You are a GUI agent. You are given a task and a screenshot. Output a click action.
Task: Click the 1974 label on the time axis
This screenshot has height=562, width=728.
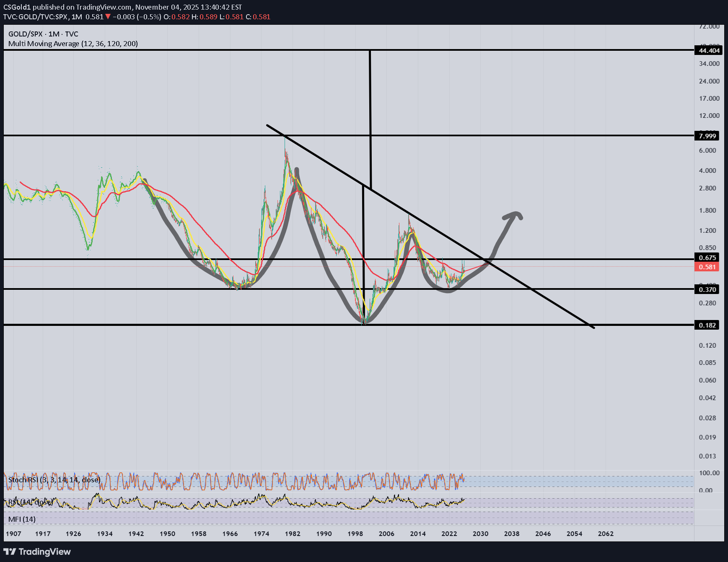(x=261, y=533)
